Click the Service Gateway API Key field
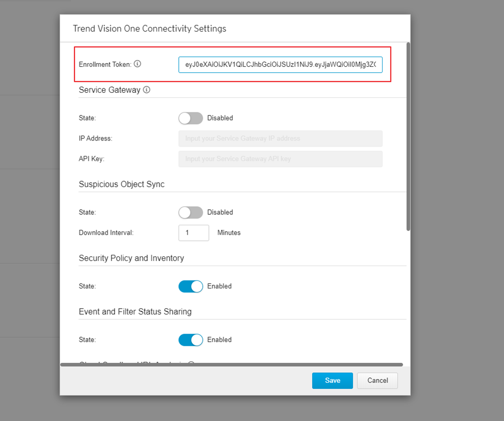 pos(280,159)
